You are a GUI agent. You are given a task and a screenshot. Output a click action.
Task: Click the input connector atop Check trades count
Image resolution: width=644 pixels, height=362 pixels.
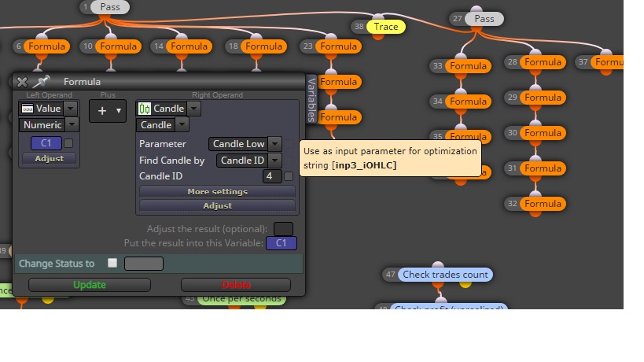pyautogui.click(x=438, y=264)
